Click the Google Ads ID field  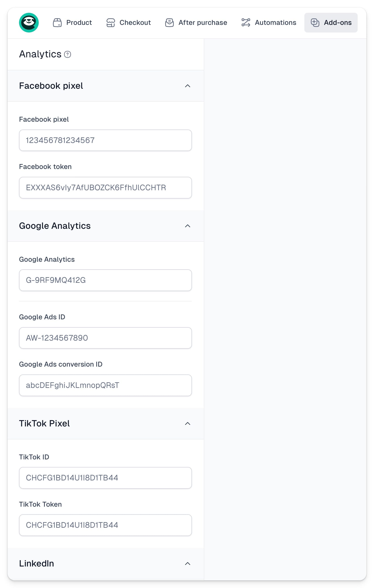point(105,338)
